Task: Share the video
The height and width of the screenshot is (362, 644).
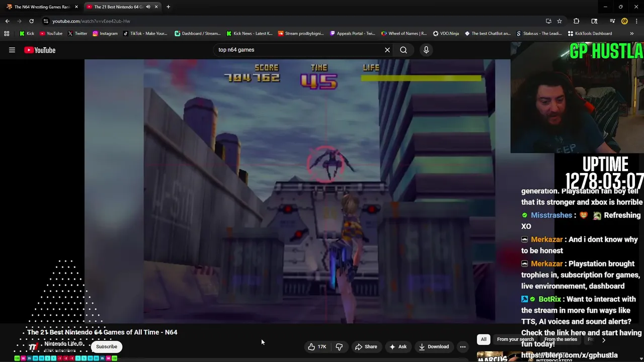Action: pyautogui.click(x=366, y=346)
